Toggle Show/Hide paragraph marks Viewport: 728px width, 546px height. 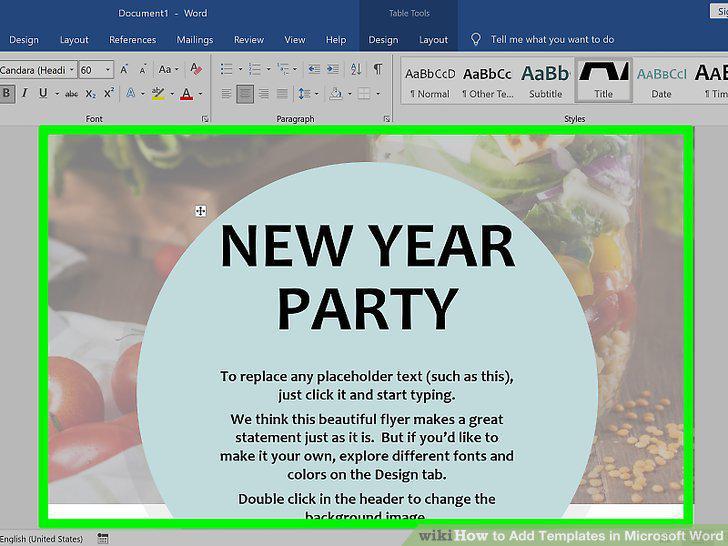[x=378, y=69]
